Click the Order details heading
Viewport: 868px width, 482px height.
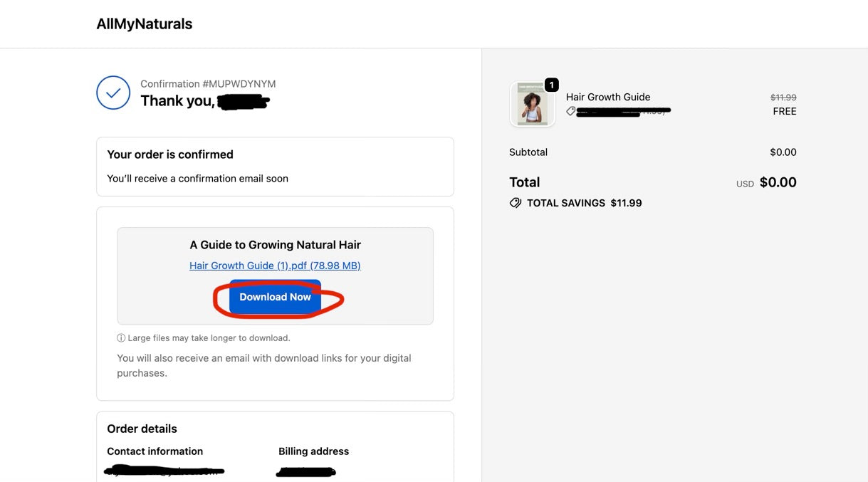click(x=142, y=429)
